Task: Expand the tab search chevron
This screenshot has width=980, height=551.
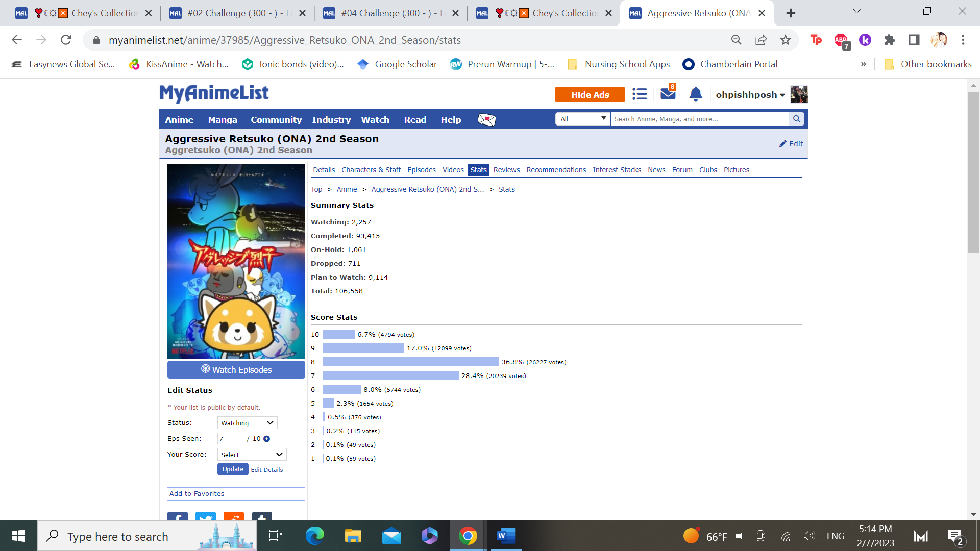Action: (857, 11)
